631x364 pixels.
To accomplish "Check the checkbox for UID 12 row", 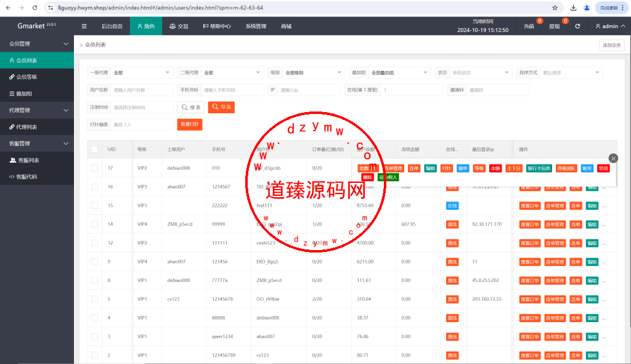I will [x=94, y=243].
